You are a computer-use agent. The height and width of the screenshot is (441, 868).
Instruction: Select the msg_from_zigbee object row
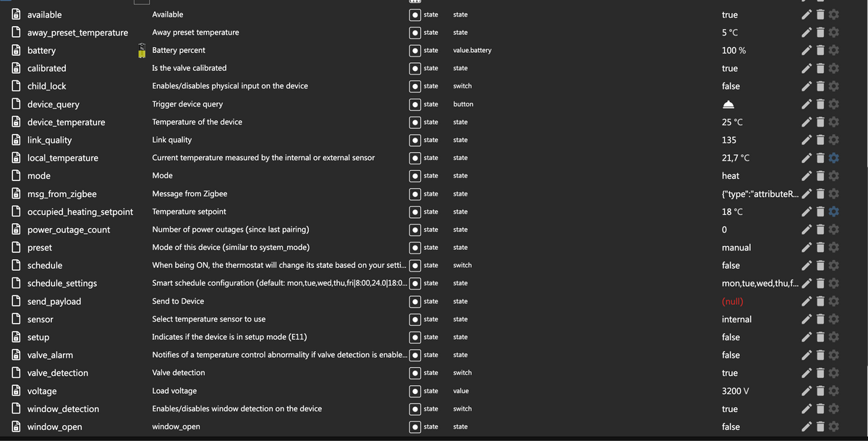(x=61, y=194)
